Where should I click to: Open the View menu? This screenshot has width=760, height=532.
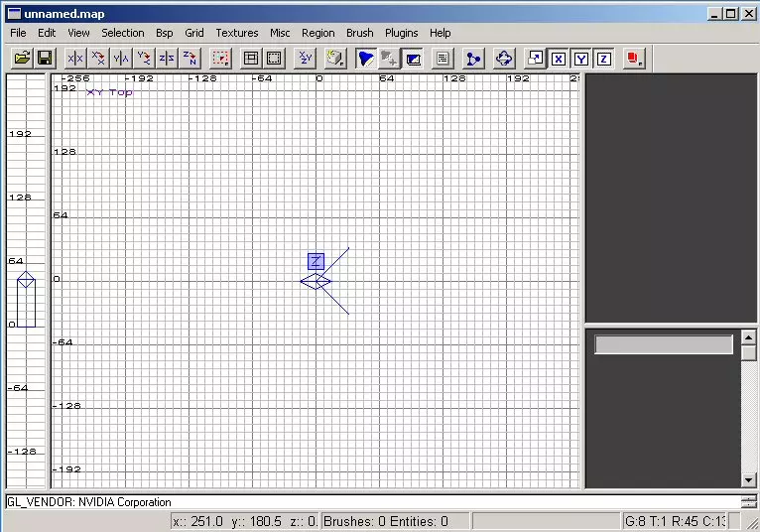click(78, 33)
